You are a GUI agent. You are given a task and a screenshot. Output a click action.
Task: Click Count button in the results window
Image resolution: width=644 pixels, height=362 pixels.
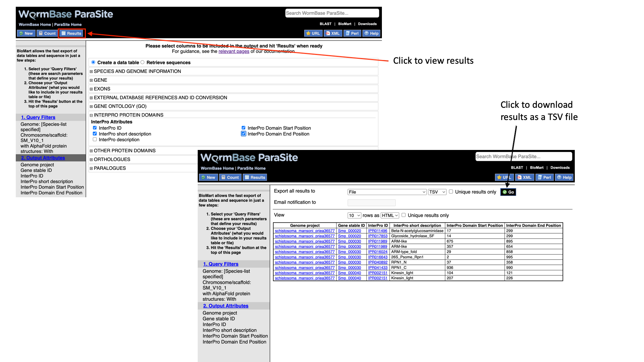pos(230,177)
